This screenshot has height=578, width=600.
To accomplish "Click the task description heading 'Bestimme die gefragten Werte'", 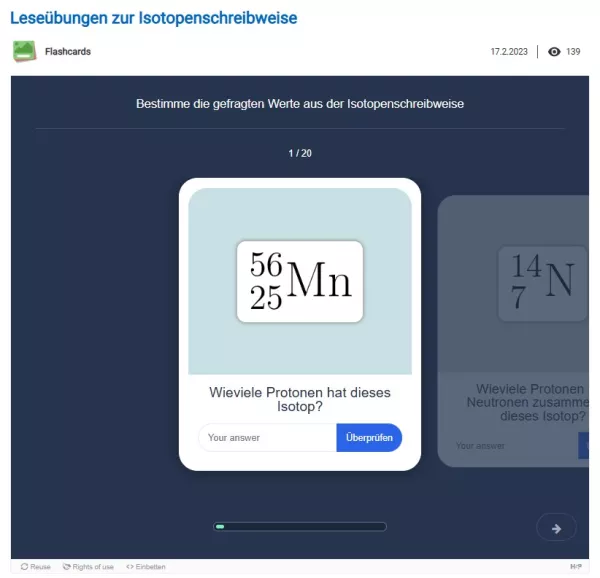I will click(x=300, y=103).
